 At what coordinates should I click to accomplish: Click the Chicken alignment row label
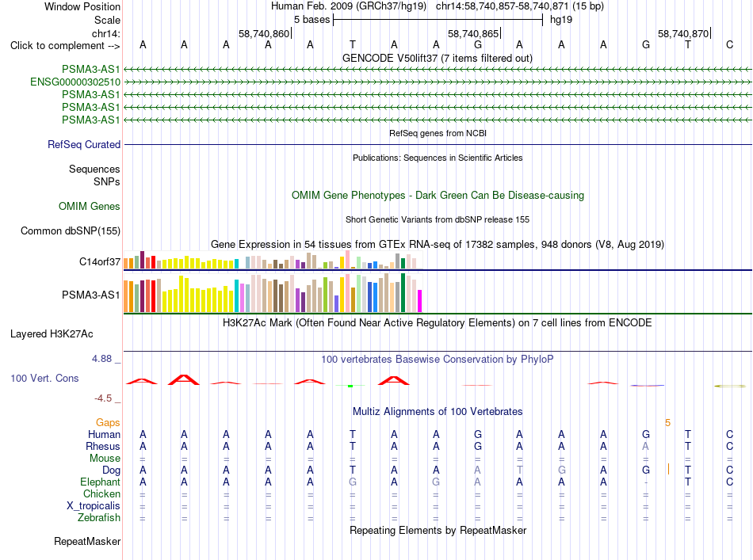coord(101,493)
